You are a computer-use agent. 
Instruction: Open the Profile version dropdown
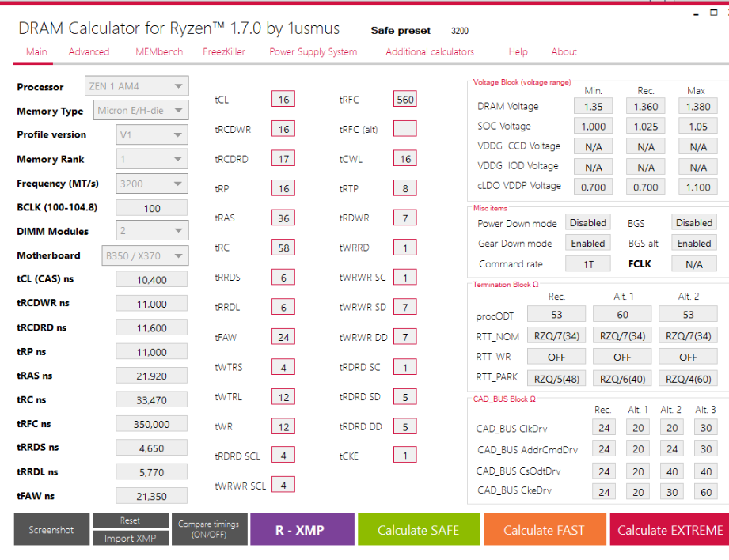pos(151,134)
